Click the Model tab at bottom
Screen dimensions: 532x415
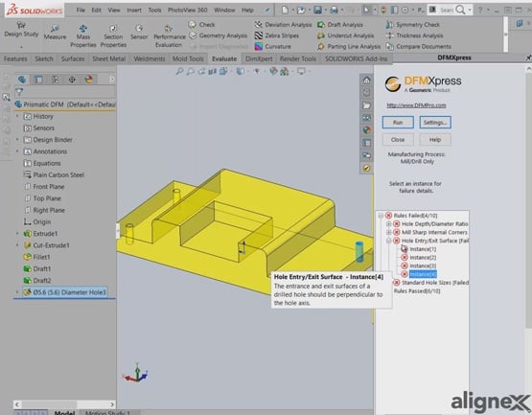[64, 412]
